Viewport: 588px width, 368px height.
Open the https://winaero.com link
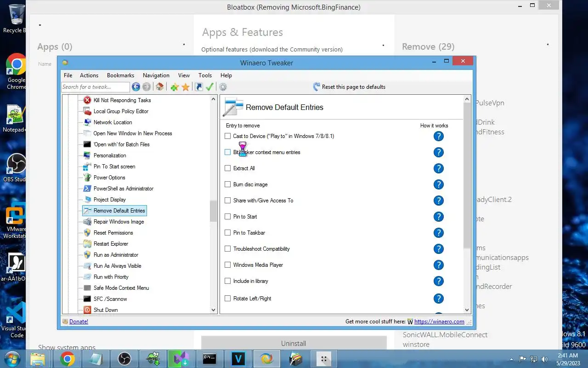coord(439,322)
